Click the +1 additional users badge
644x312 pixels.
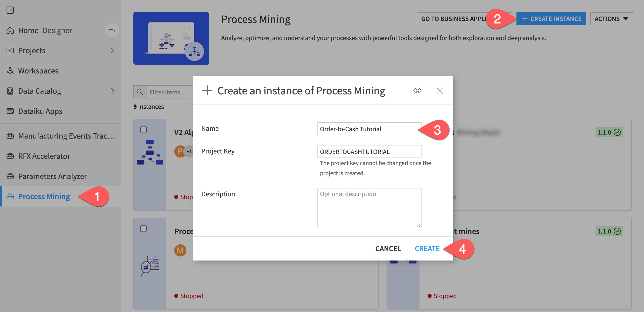189,151
